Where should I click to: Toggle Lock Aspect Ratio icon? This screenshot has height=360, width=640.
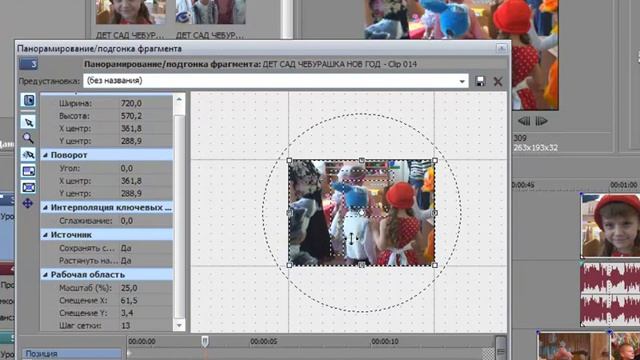click(28, 171)
